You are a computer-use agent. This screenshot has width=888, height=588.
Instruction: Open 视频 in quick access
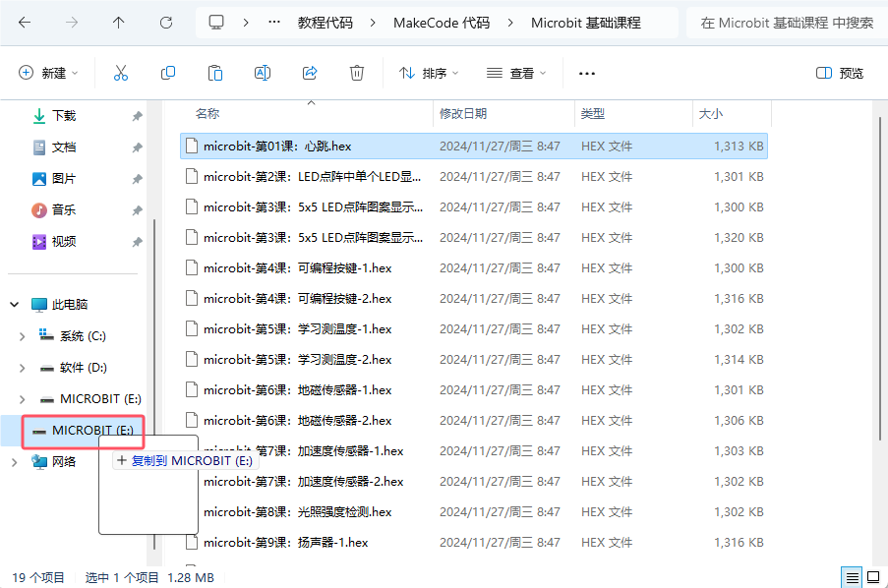[63, 241]
